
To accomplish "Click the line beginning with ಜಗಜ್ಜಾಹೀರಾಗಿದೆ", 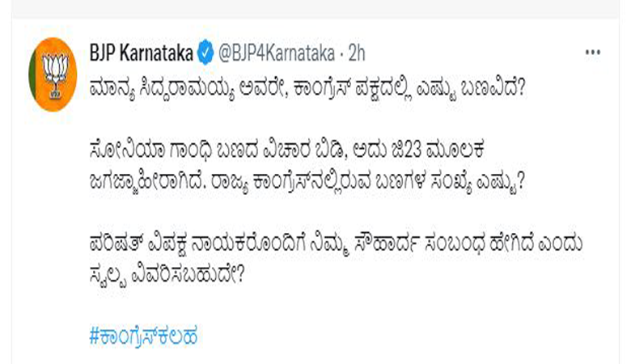I will [x=307, y=181].
